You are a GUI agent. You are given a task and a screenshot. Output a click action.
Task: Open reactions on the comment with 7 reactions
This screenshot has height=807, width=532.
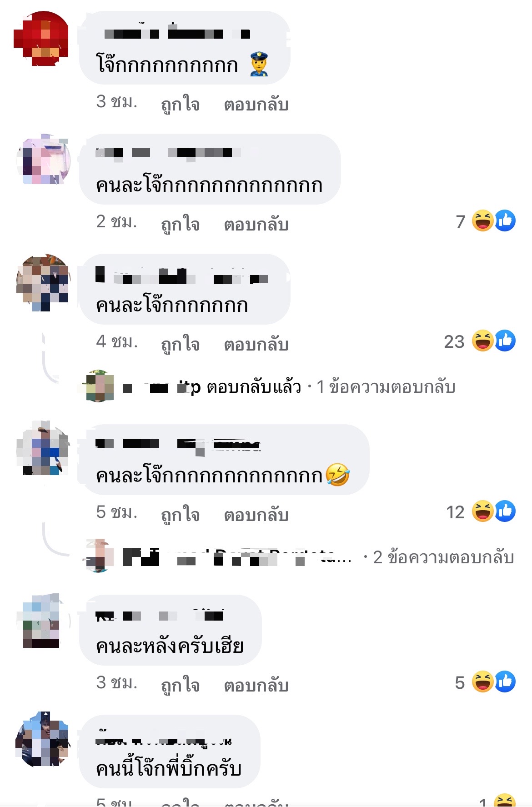486,221
